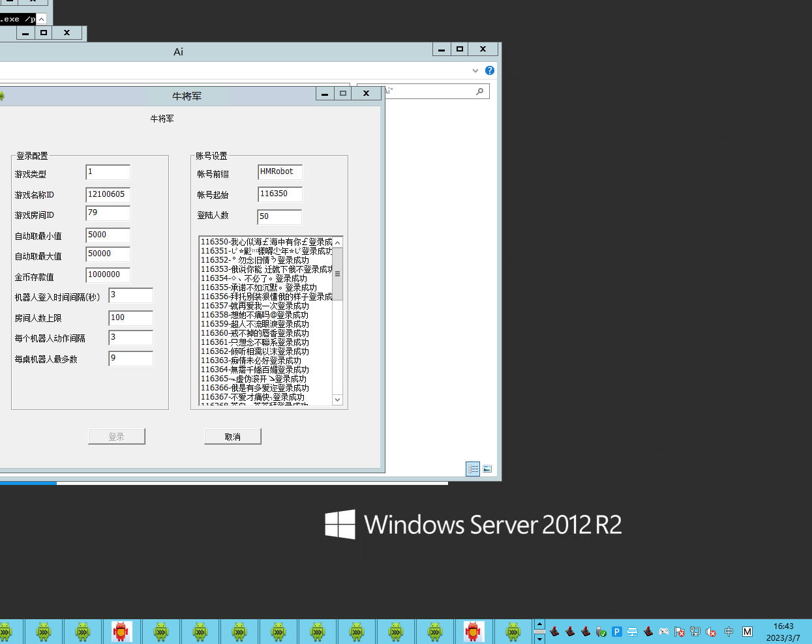
Task: Select log entry 116357 in login list
Action: coord(255,306)
